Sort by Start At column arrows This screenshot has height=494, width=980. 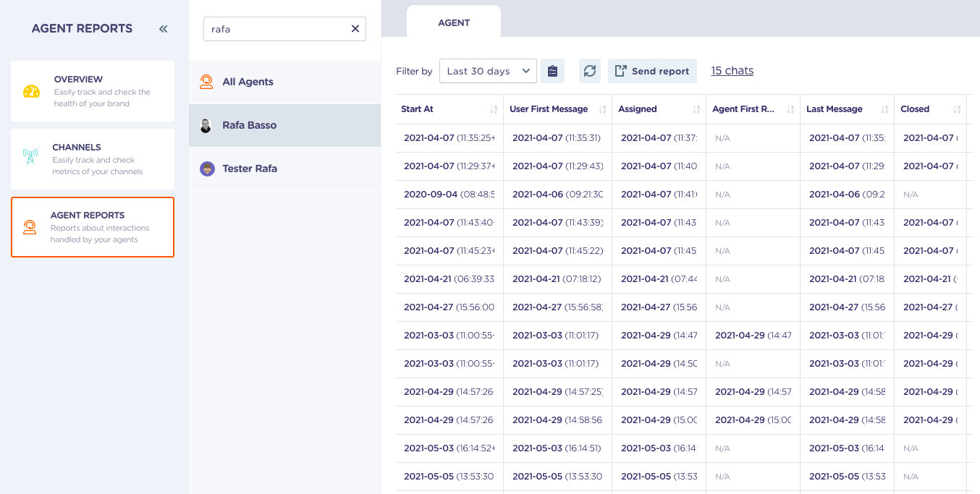pyautogui.click(x=494, y=109)
